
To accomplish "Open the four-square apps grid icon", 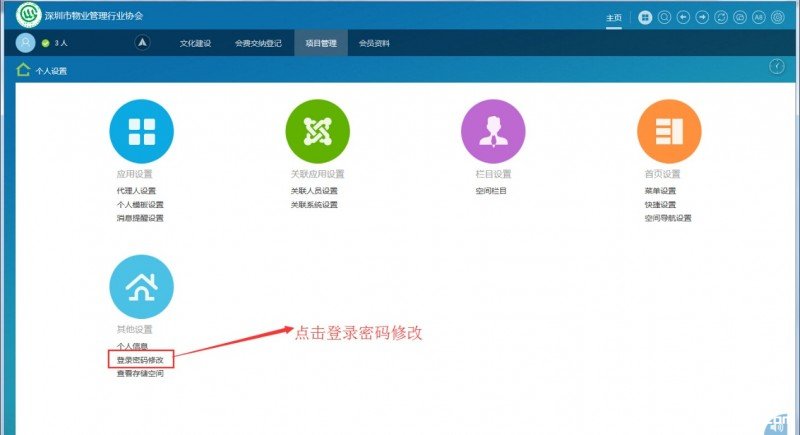I will click(x=645, y=17).
